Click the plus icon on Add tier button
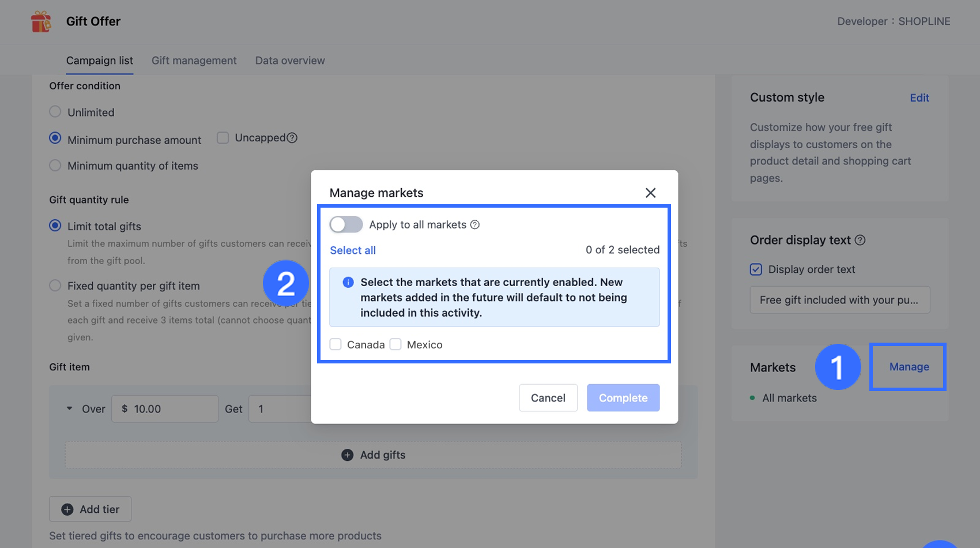This screenshot has width=980, height=548. (x=67, y=509)
